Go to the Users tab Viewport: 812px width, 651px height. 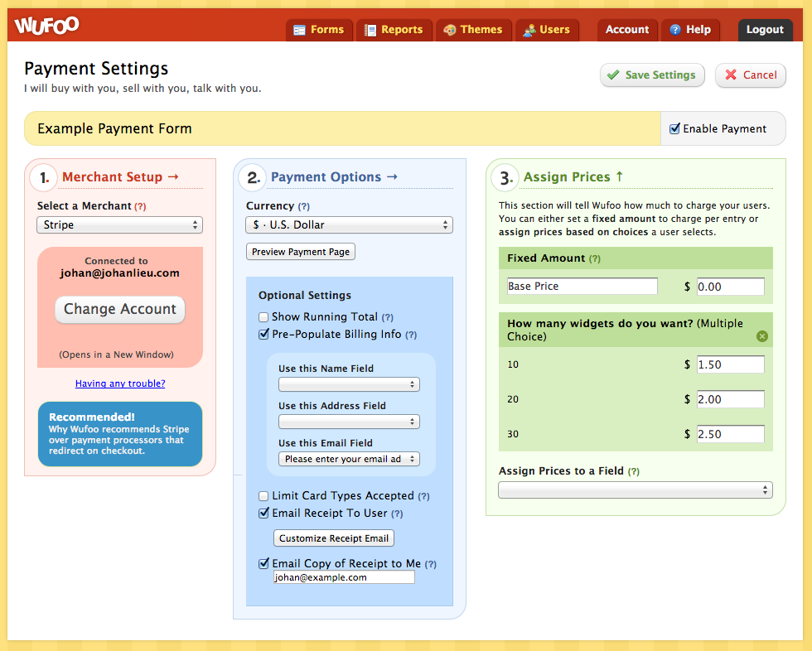pyautogui.click(x=547, y=30)
